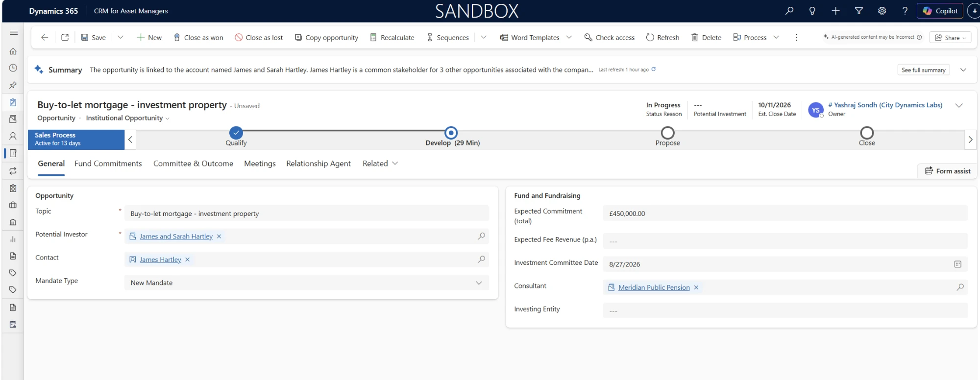
Task: Open the Copilot pane
Action: 940,11
